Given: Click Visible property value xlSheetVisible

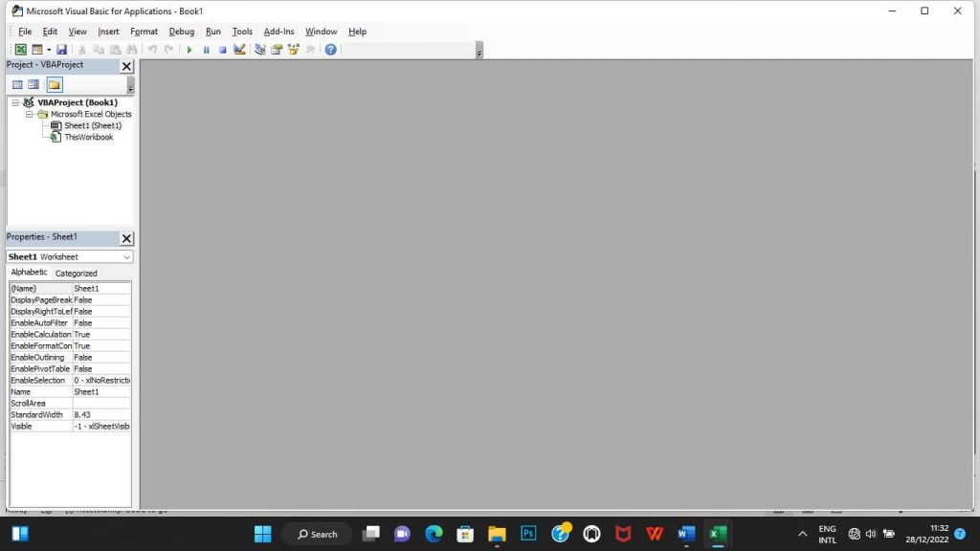Looking at the screenshot, I should (101, 426).
